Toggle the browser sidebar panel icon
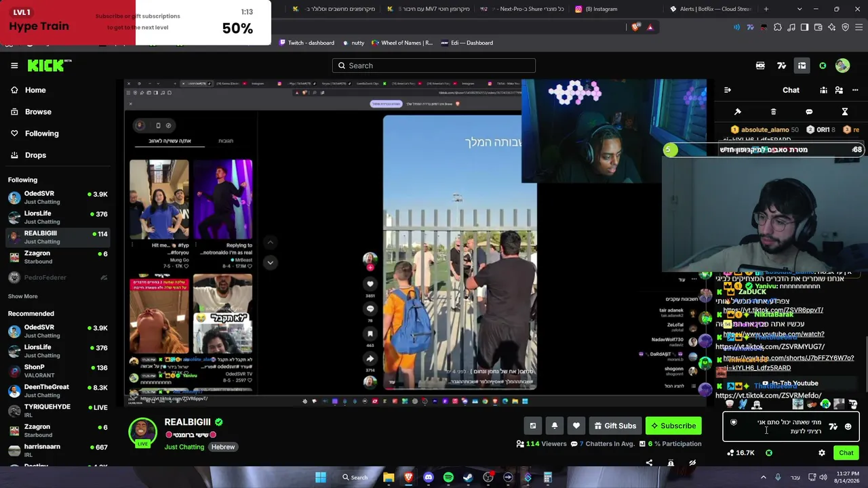The height and width of the screenshot is (488, 868). [x=804, y=27]
